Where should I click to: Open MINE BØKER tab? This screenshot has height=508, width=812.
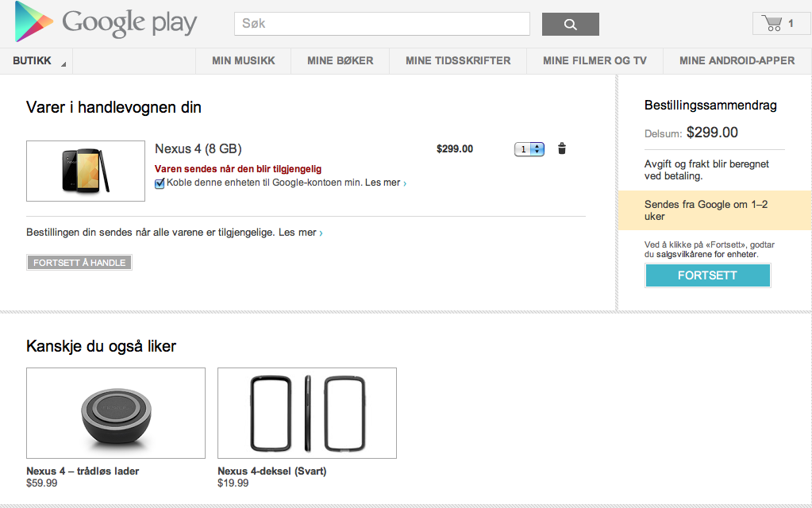[341, 60]
